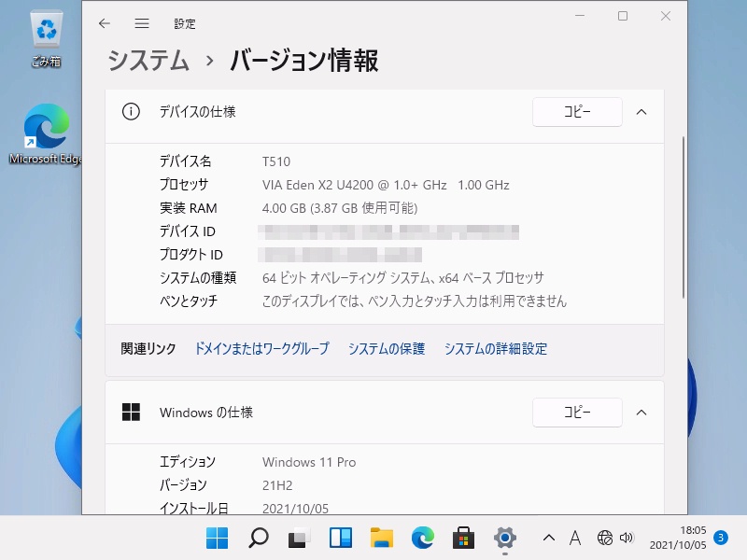Open Task View from the taskbar

[299, 539]
